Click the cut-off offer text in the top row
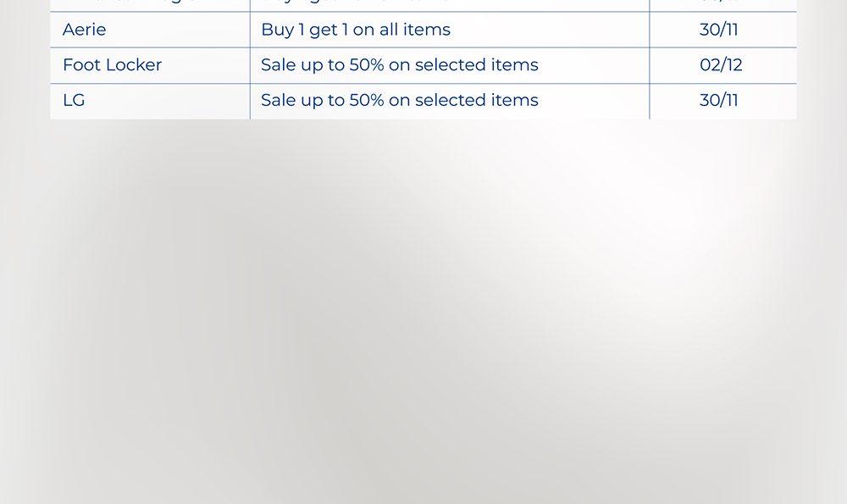 click(x=356, y=3)
